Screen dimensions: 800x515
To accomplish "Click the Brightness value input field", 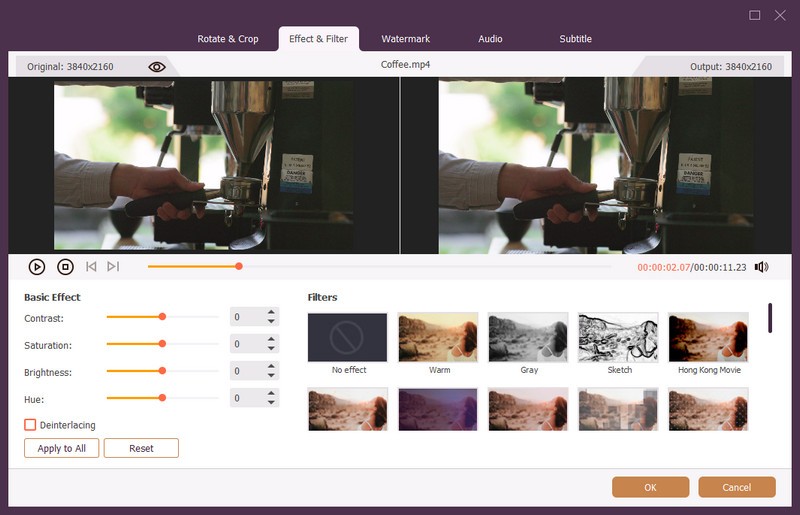I will pos(248,371).
